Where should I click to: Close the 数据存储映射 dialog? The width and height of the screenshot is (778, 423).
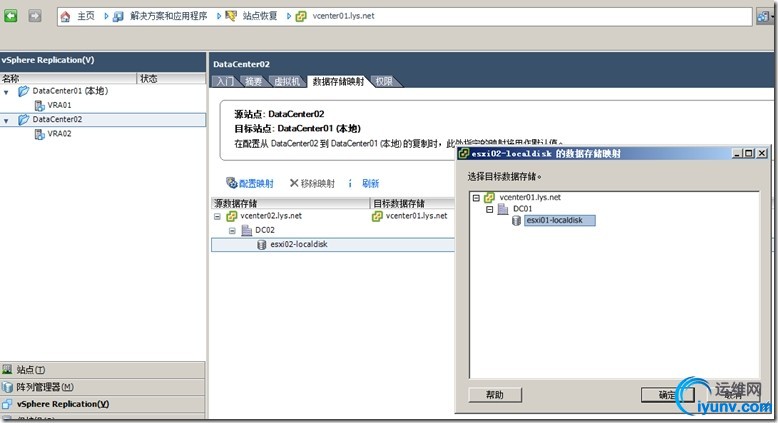click(x=762, y=154)
